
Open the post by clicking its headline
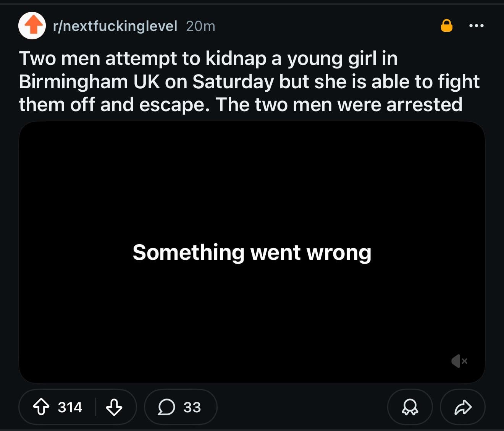pyautogui.click(x=248, y=81)
